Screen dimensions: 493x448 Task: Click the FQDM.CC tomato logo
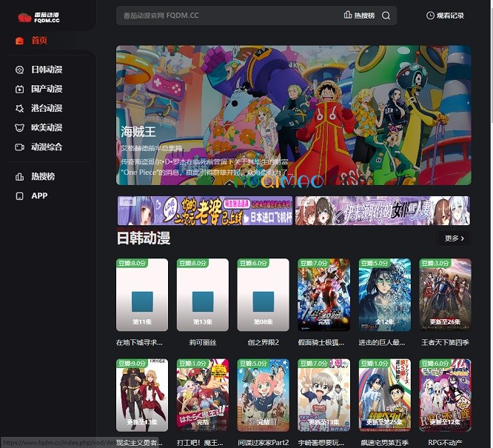click(38, 17)
